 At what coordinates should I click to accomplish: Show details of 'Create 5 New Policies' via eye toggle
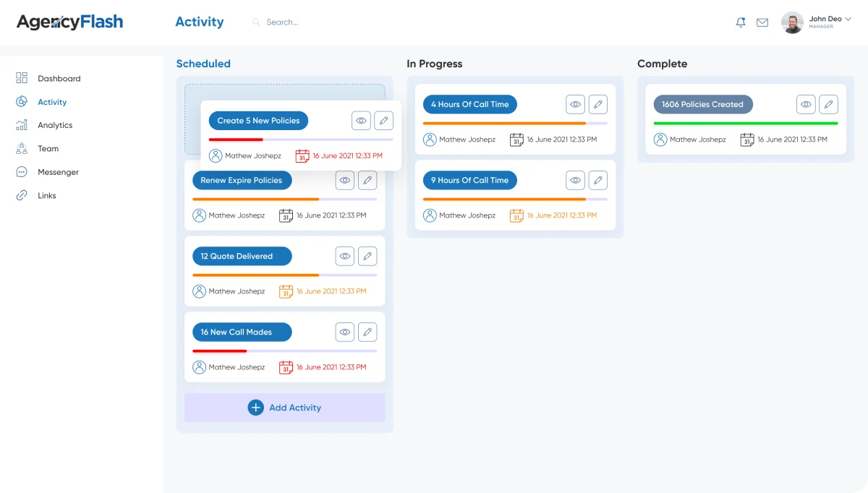tap(361, 120)
